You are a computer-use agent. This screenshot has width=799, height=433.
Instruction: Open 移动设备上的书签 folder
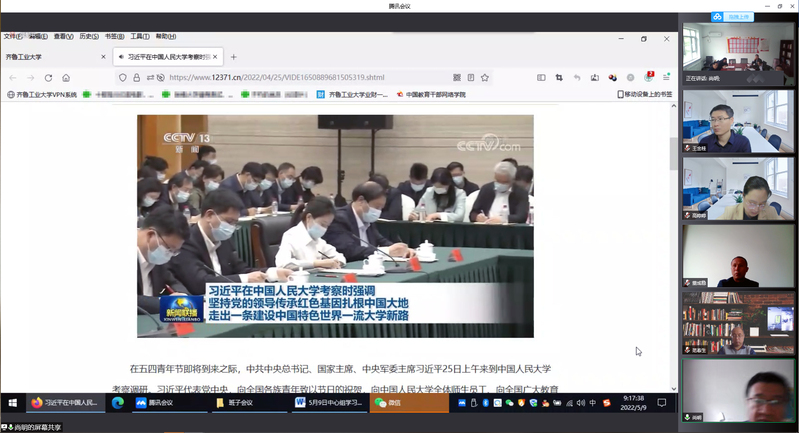tap(645, 94)
